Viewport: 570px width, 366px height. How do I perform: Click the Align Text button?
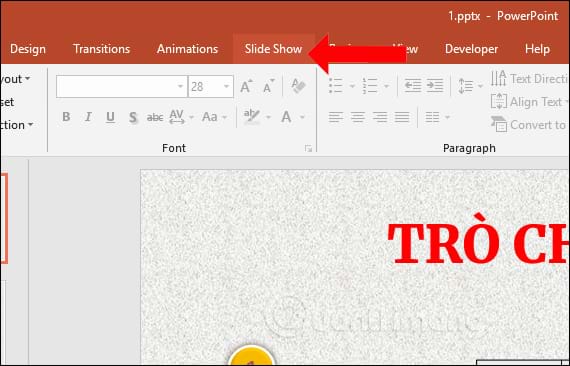[x=529, y=102]
